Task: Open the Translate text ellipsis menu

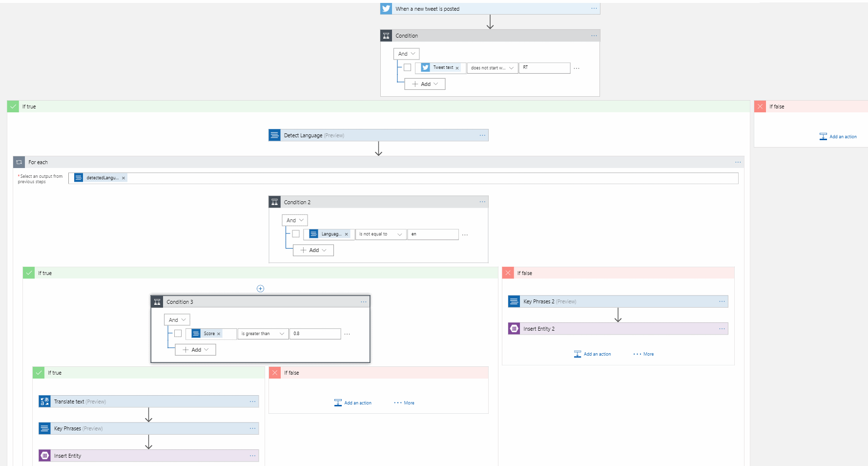Action: [x=252, y=402]
